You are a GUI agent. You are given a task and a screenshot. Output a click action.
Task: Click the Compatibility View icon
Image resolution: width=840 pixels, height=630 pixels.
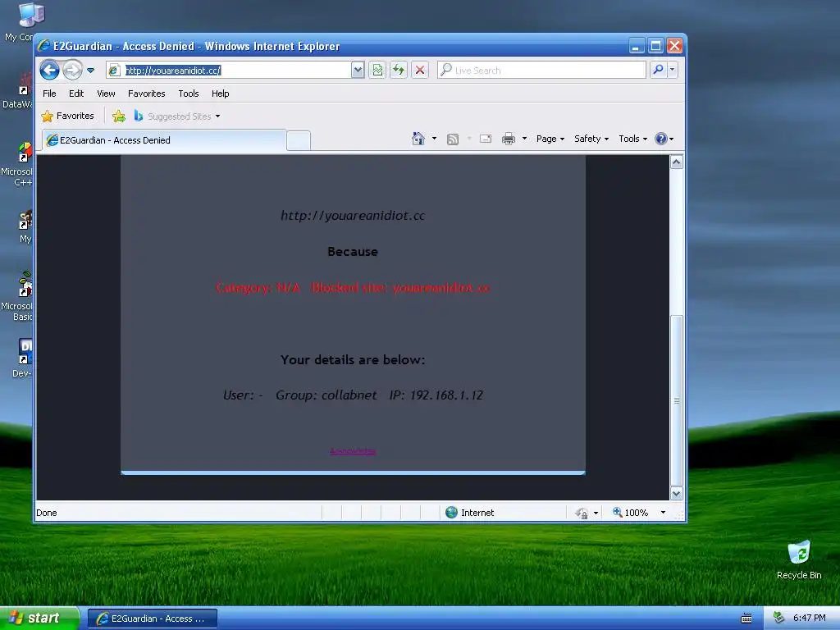pos(377,71)
